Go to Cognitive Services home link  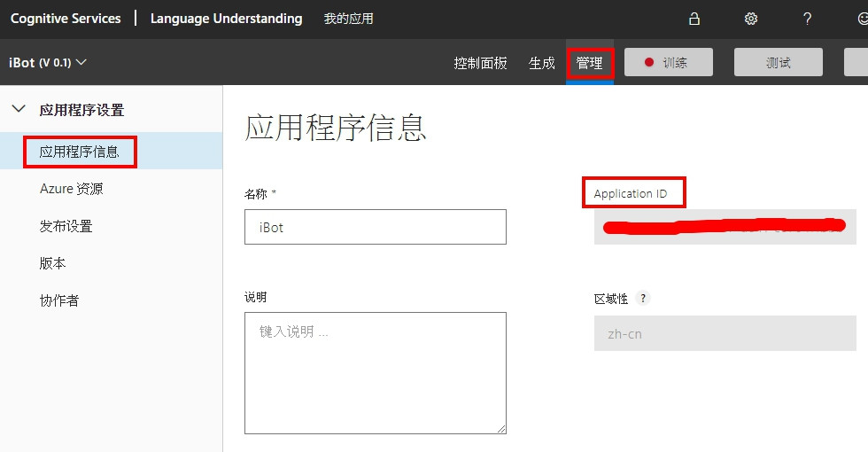pos(66,19)
